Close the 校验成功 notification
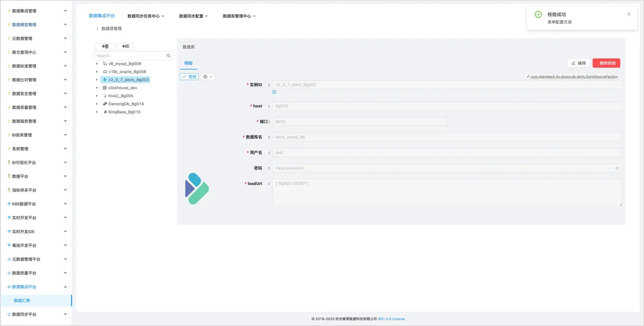Screen dimensions: 644x326 pos(629,14)
